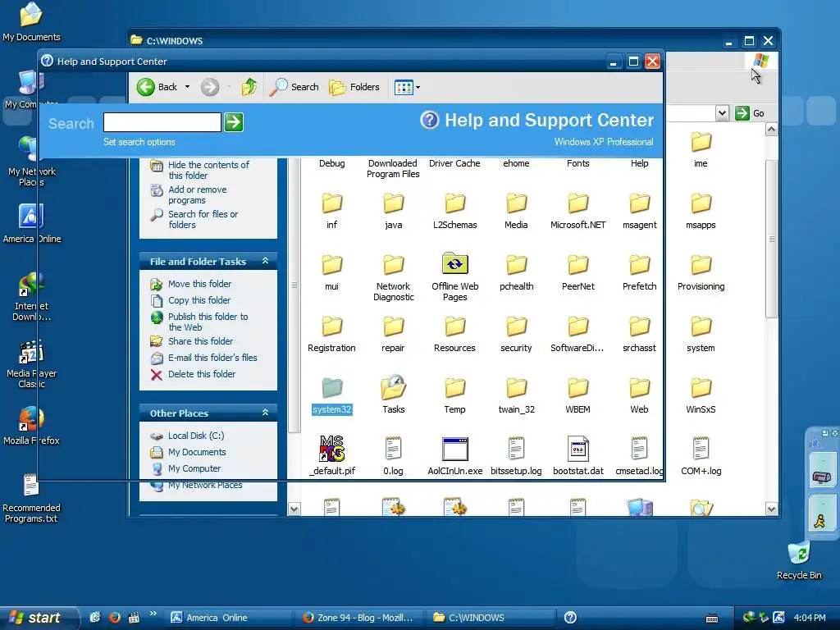Image resolution: width=840 pixels, height=630 pixels.
Task: Click the Forward arrow toolbar icon
Action: (x=209, y=87)
